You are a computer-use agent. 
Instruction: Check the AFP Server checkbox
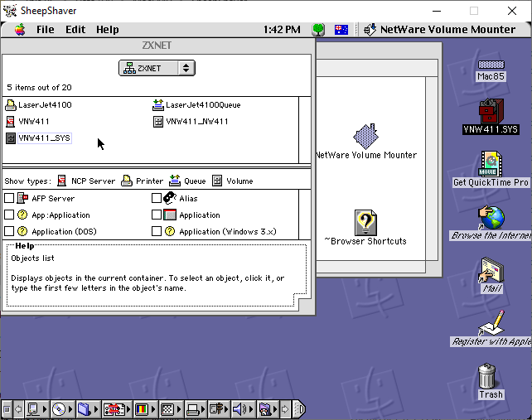[9, 198]
